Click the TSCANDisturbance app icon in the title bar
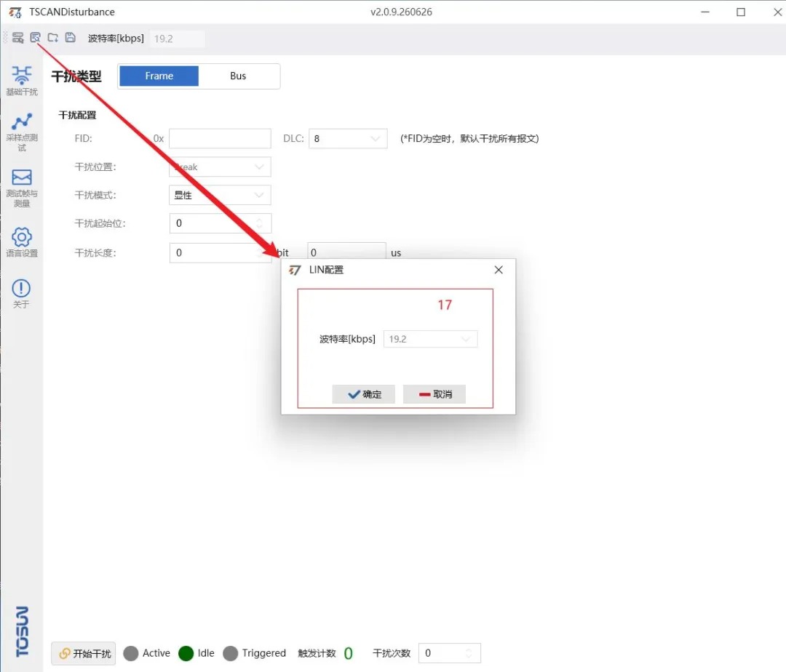786x672 pixels. (15, 12)
